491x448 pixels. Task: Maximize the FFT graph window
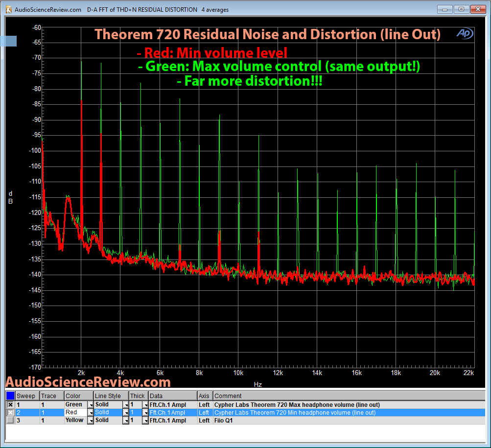point(461,9)
